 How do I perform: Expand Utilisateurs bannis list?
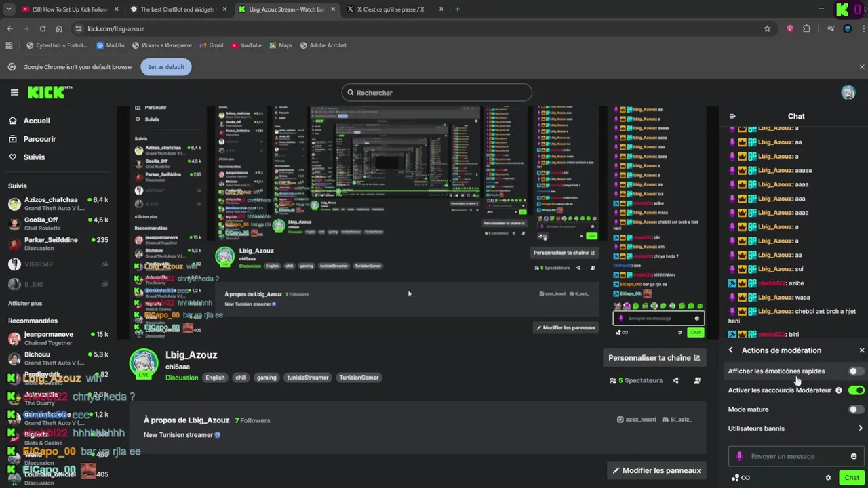[x=795, y=428]
